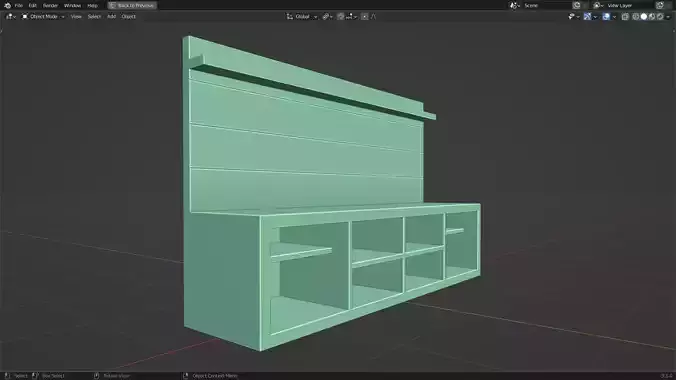The height and width of the screenshot is (380, 676).
Task: Open the gizmo options dropdown
Action: point(595,16)
